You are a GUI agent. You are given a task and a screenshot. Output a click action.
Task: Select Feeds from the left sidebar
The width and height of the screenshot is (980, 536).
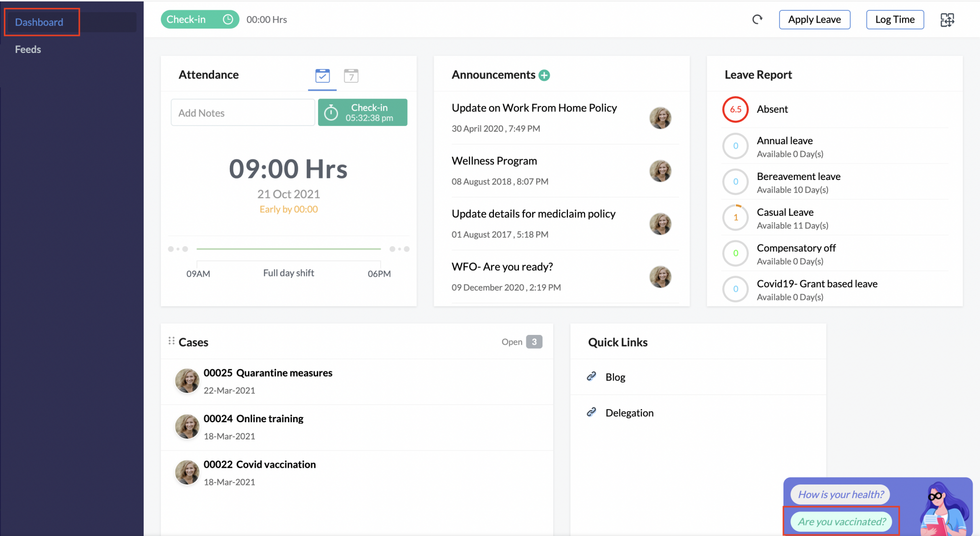coord(28,49)
